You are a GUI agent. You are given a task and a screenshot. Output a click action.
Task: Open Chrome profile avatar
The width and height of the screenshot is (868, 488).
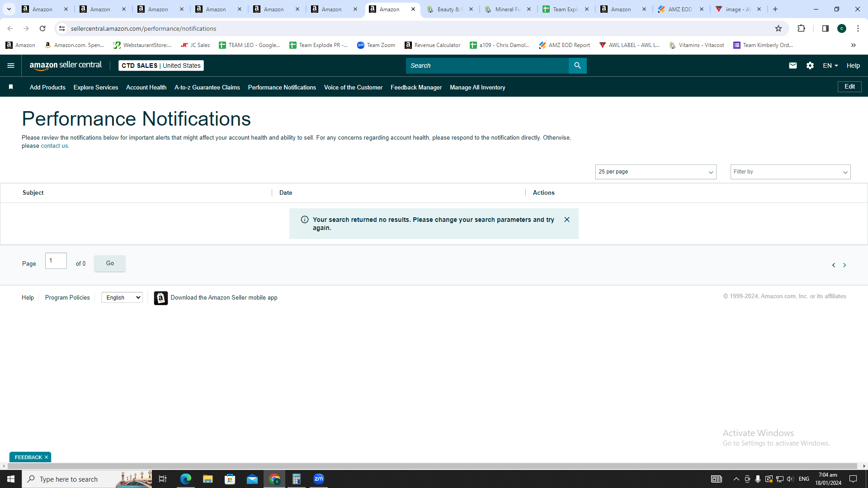[x=841, y=28]
